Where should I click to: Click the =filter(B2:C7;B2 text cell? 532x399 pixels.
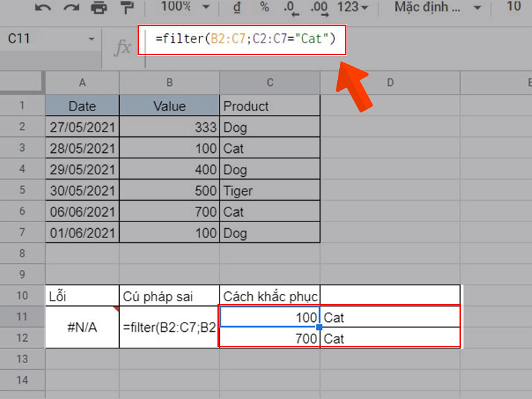170,327
